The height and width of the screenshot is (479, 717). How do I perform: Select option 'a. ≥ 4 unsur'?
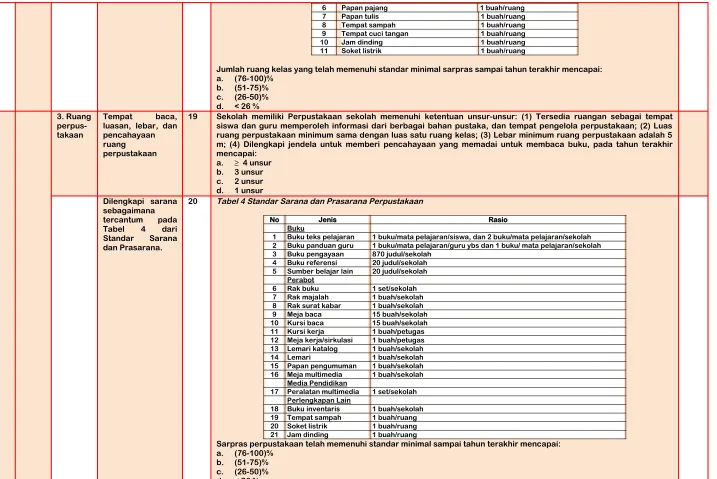click(x=244, y=163)
